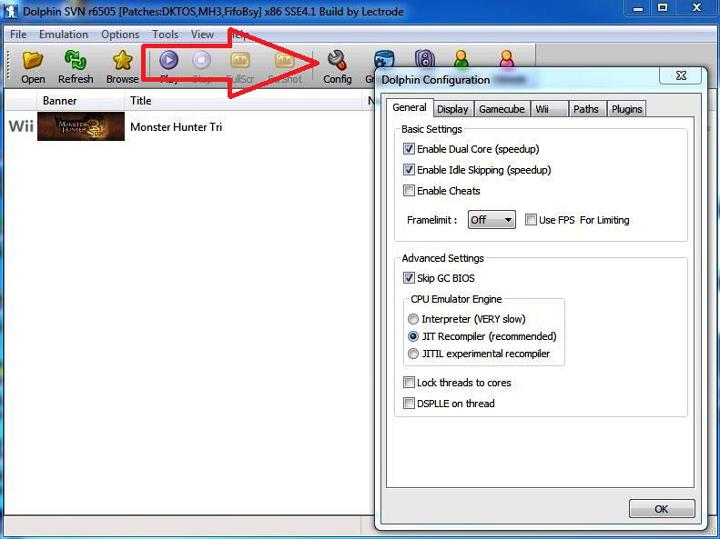Sort game list by Title column

tap(243, 101)
